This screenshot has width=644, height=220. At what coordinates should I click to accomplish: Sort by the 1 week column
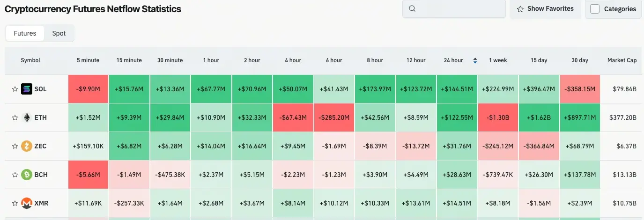click(x=498, y=60)
